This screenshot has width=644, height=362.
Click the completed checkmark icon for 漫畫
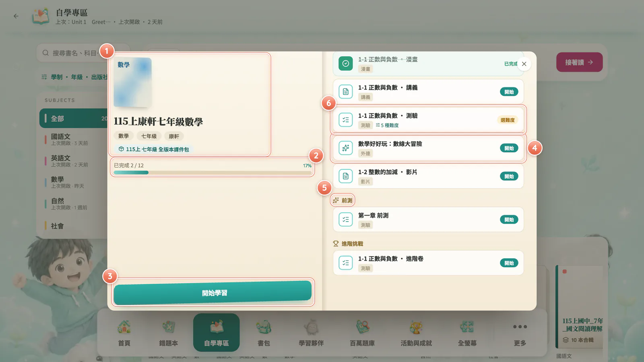pos(346,64)
